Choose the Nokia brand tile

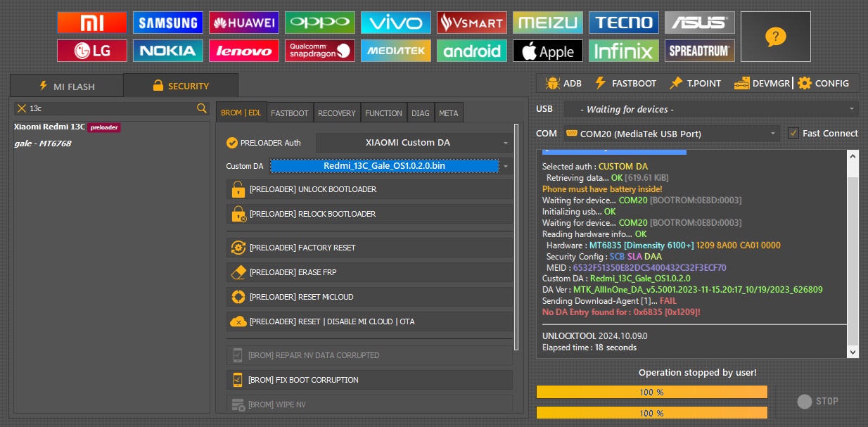coord(168,51)
